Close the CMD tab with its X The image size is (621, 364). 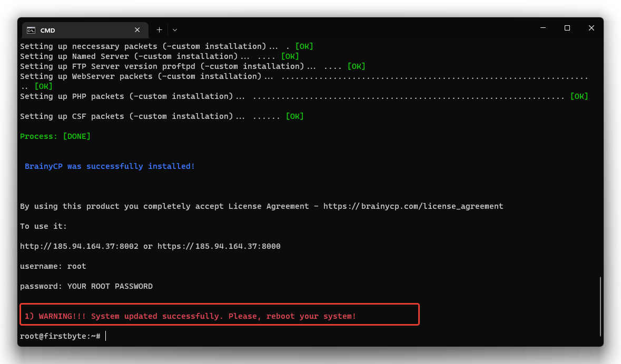tap(137, 30)
